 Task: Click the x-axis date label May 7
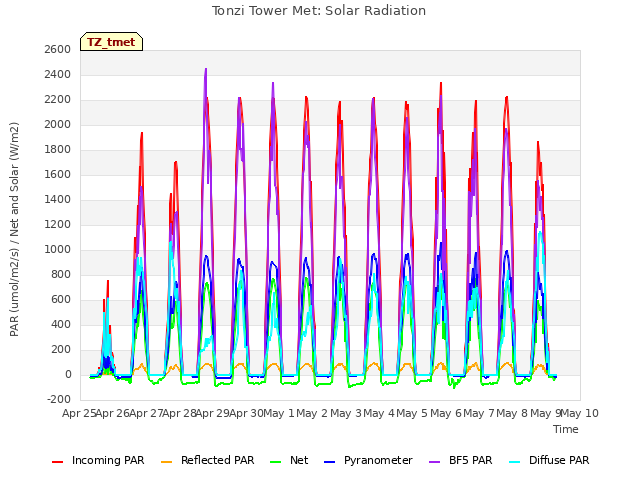(x=479, y=413)
